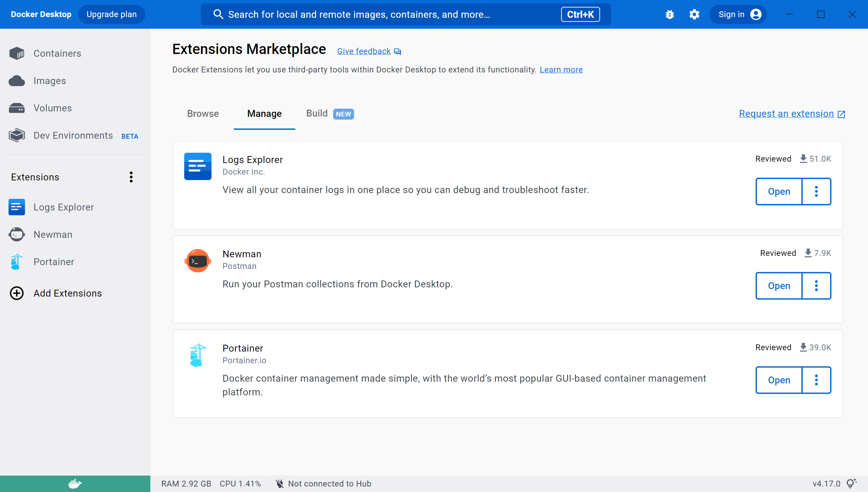Switch to the Build tab
Screen dimensions: 868x492
(316, 113)
